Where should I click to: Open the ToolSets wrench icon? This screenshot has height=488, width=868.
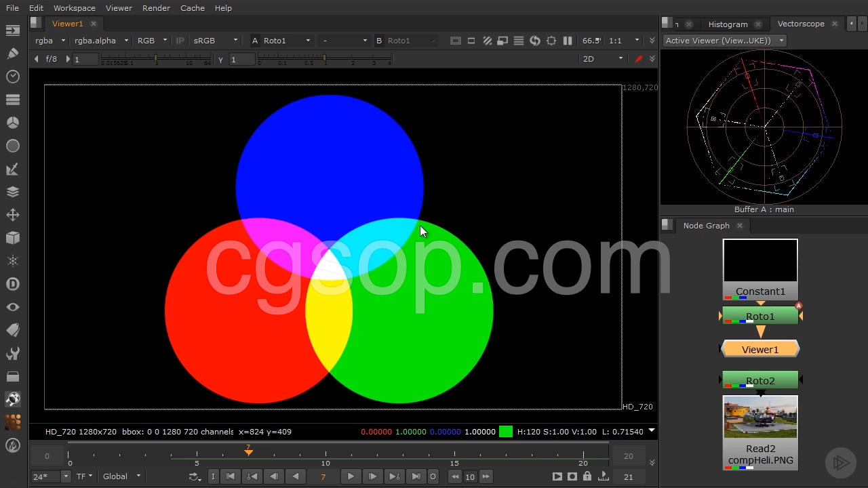pos(13,353)
